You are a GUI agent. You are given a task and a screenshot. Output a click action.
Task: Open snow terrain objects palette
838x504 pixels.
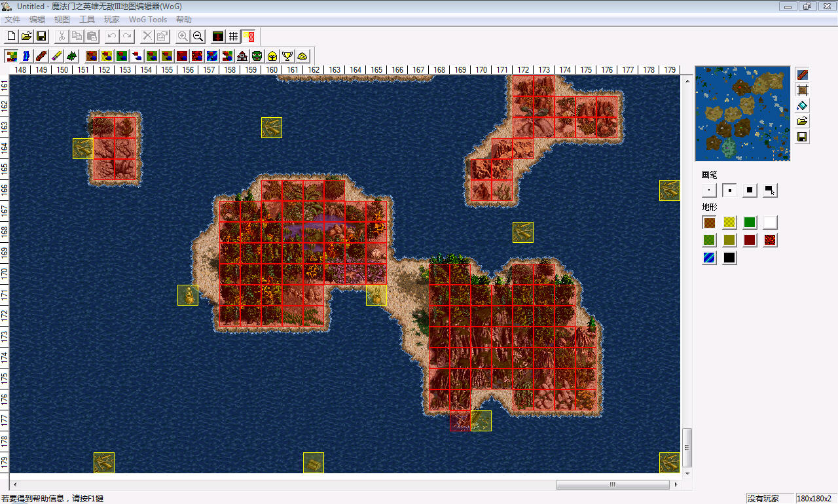[137, 56]
